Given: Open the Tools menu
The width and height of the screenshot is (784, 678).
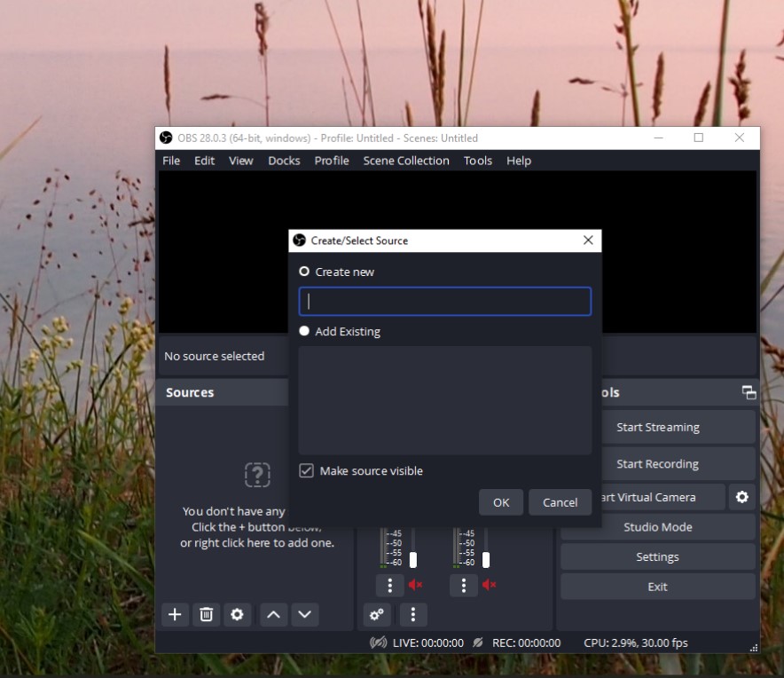Looking at the screenshot, I should coord(478,161).
